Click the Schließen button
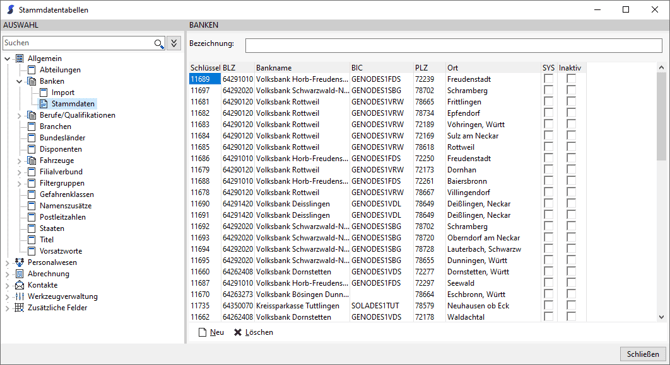The height and width of the screenshot is (365, 670). [x=643, y=354]
